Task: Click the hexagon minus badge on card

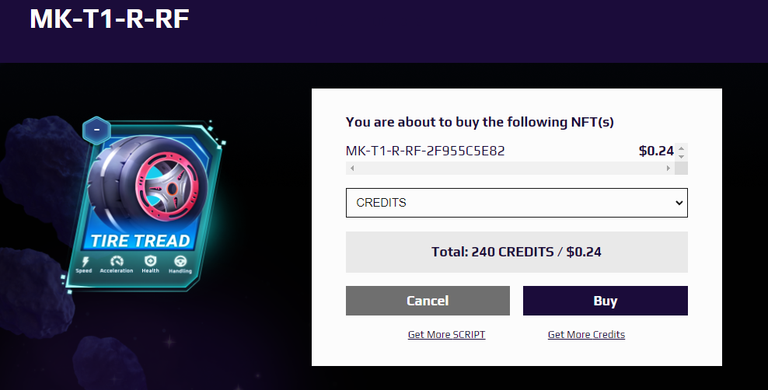Action: (x=96, y=130)
